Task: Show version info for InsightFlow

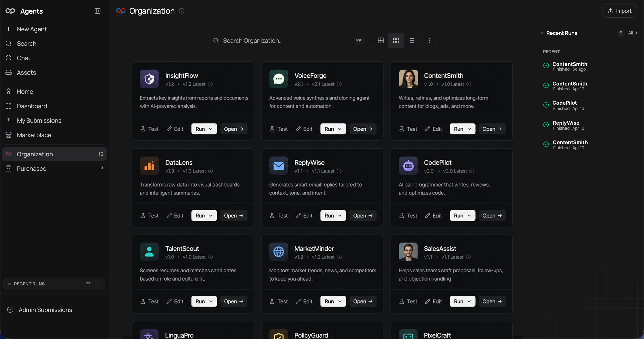Action: pyautogui.click(x=210, y=84)
